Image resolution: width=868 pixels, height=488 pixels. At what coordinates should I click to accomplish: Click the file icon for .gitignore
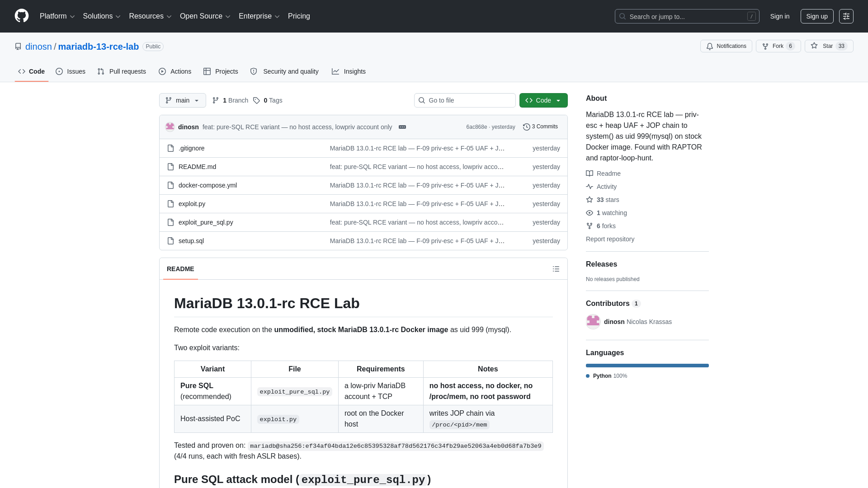170,148
